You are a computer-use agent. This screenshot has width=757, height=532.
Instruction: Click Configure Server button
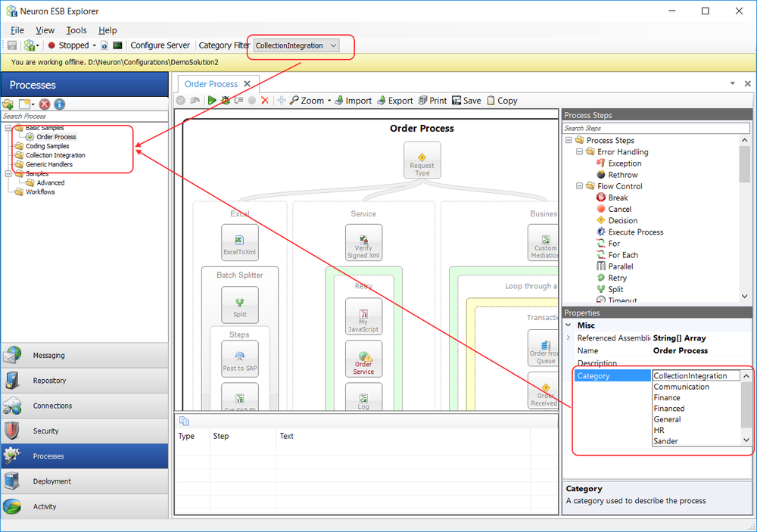coord(160,45)
